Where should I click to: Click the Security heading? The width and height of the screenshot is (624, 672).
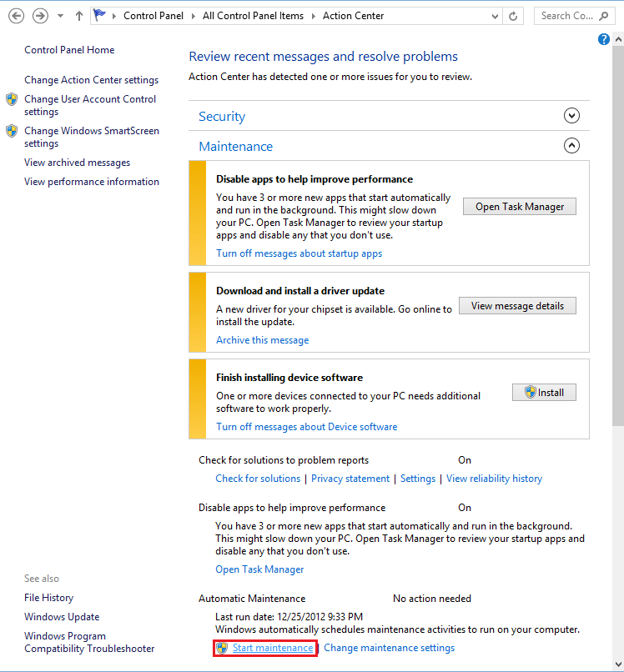[x=222, y=117]
